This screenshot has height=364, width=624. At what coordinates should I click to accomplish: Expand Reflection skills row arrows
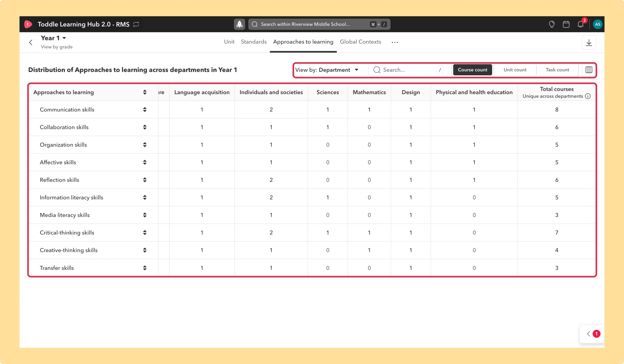145,180
